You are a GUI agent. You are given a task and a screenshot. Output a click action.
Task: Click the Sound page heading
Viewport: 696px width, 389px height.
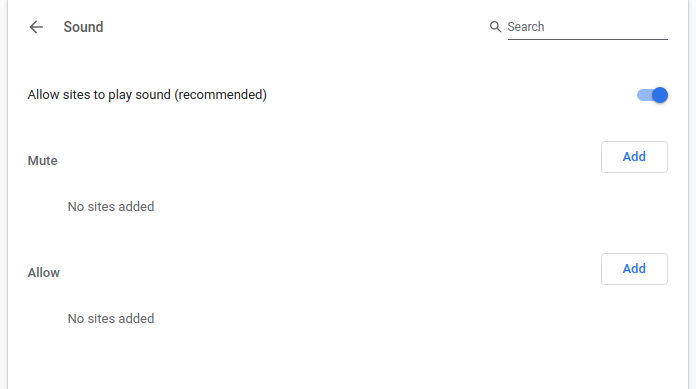click(x=83, y=27)
